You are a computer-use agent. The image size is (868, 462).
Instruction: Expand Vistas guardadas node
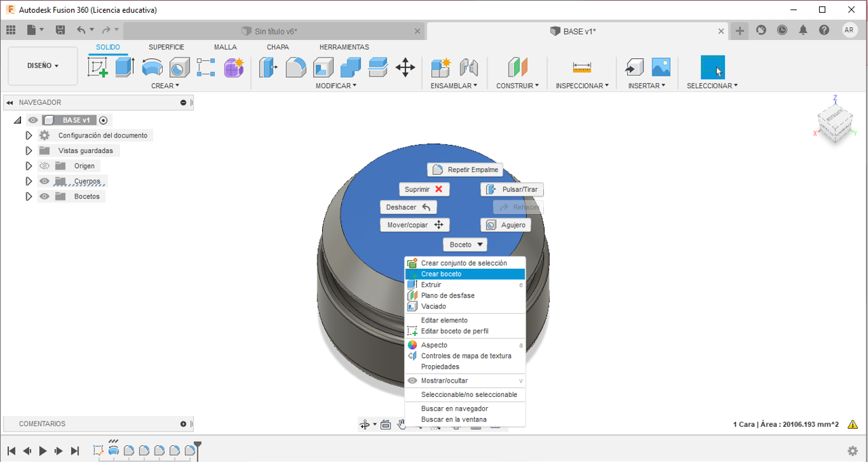pyautogui.click(x=28, y=150)
